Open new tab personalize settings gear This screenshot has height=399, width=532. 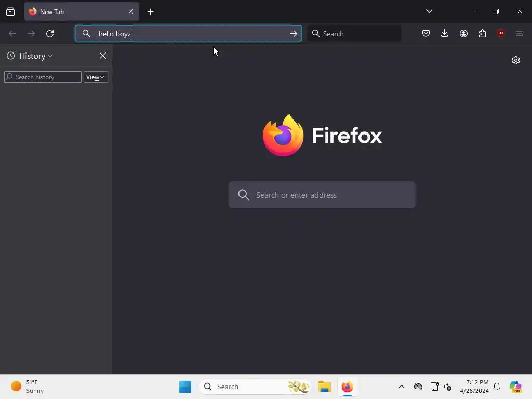click(x=516, y=60)
